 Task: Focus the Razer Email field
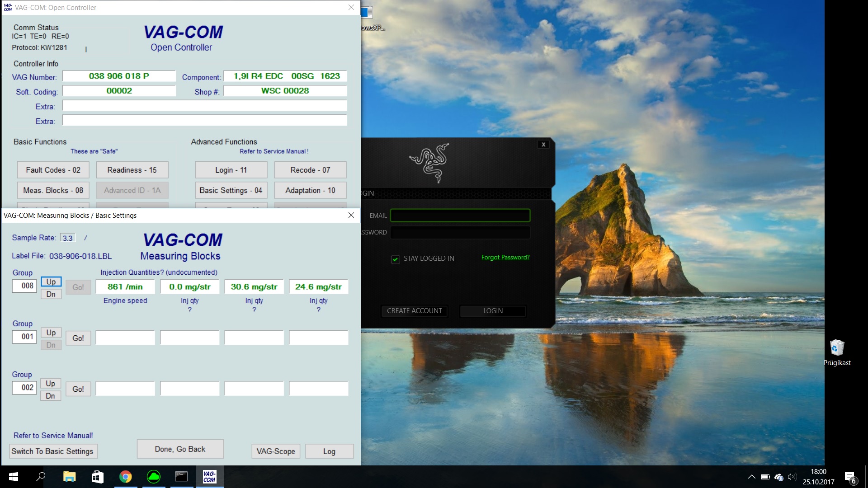(x=460, y=216)
